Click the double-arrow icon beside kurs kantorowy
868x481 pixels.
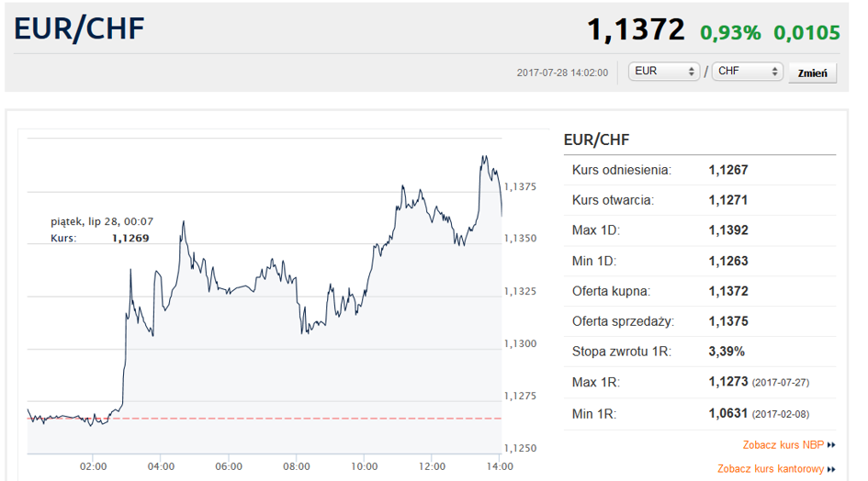pos(831,469)
